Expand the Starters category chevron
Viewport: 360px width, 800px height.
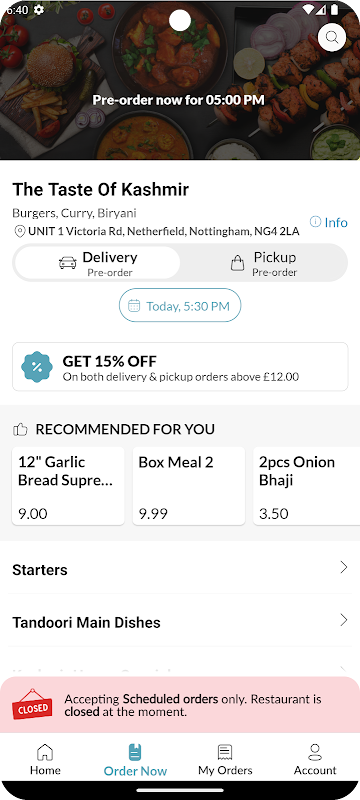coord(344,567)
